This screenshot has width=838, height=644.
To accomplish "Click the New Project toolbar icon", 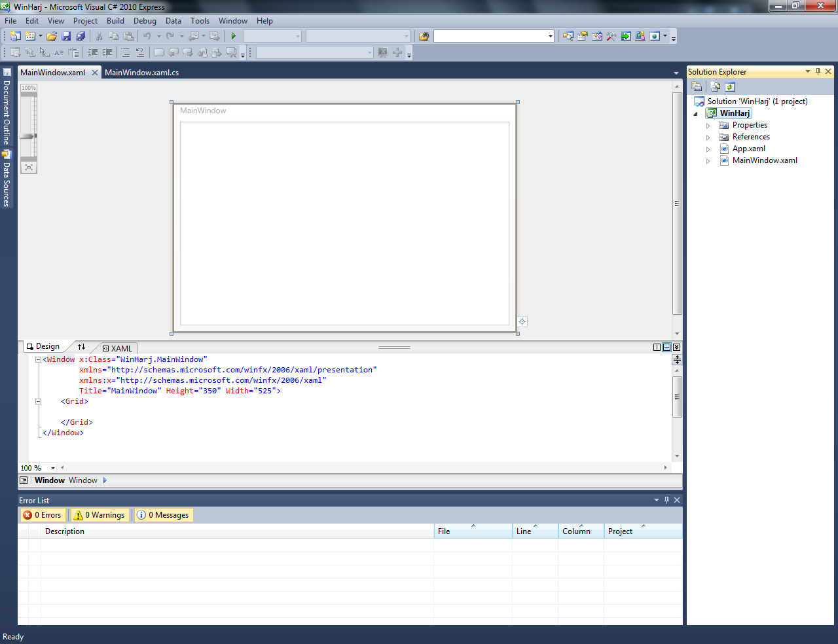I will click(x=16, y=36).
